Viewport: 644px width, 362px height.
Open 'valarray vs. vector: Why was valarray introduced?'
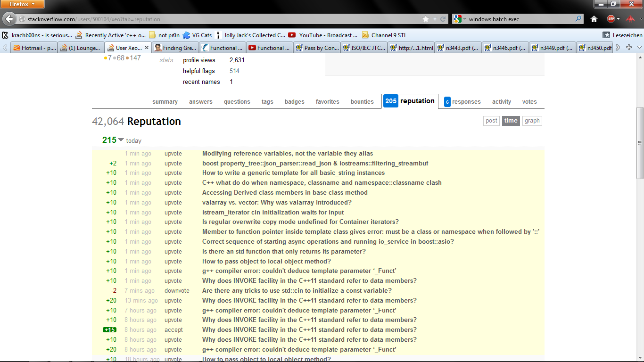[277, 203]
